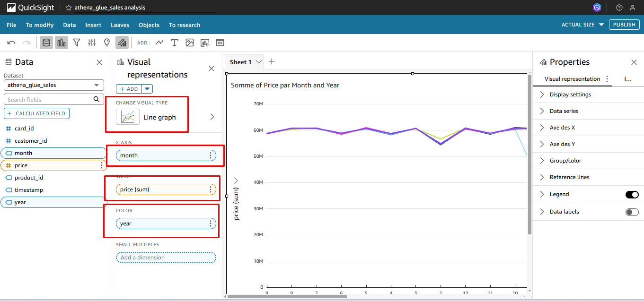Add a text box using T icon
Screen dimensions: 644x301
pyautogui.click(x=175, y=43)
